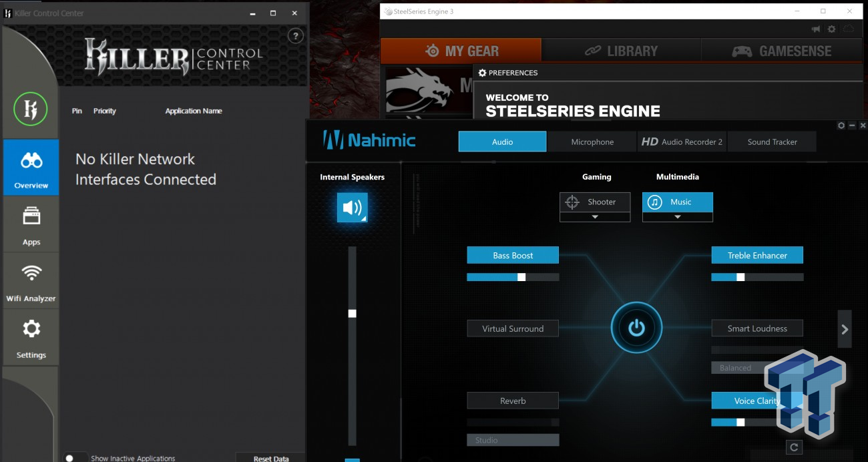This screenshot has height=462, width=868.
Task: Open the Wifi Analyzer in Killer sidebar
Action: (x=31, y=281)
